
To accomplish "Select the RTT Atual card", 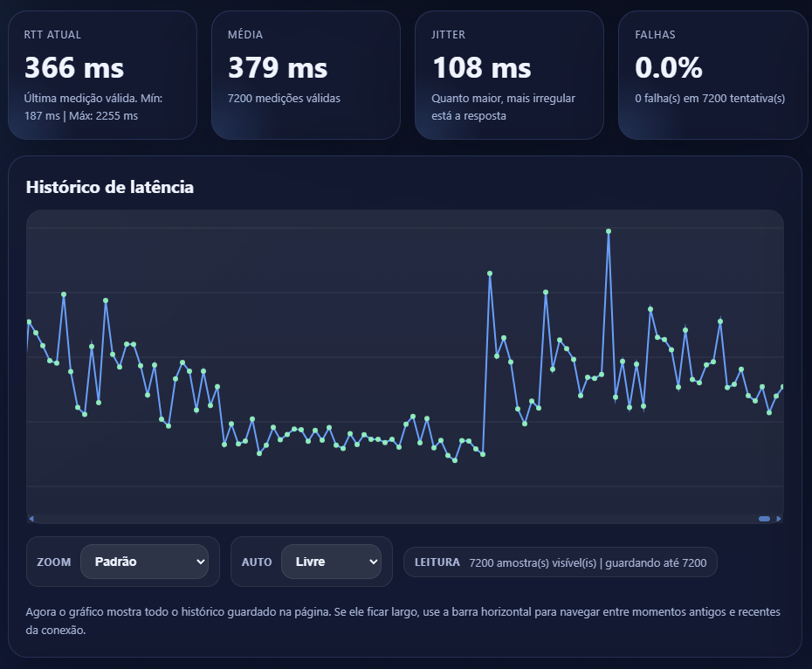I will pos(102,75).
